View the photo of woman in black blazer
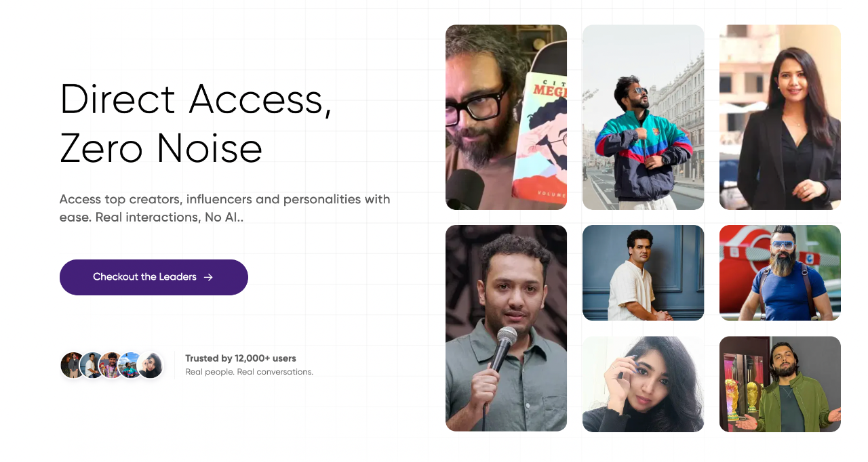Image resolution: width=868 pixels, height=462 pixels. coord(780,117)
